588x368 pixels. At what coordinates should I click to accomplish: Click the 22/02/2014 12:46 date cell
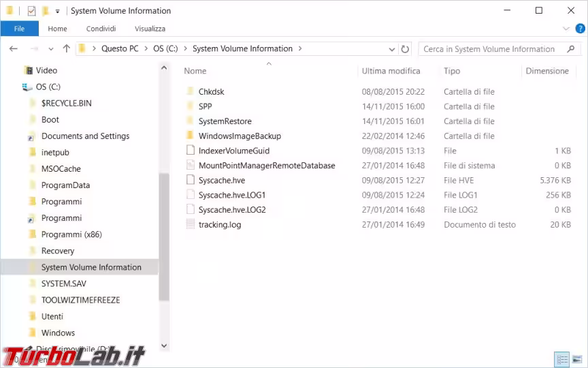click(x=393, y=136)
